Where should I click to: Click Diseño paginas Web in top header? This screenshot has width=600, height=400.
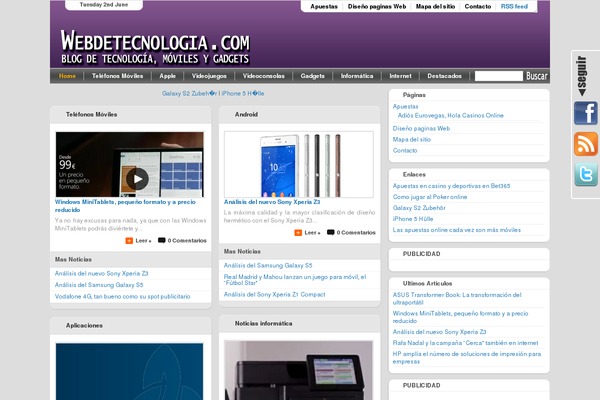377,7
